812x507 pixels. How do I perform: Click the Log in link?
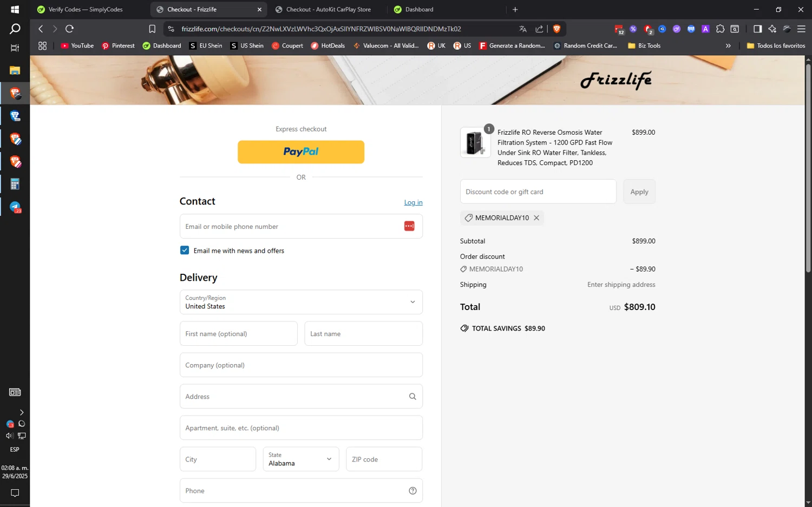point(413,202)
